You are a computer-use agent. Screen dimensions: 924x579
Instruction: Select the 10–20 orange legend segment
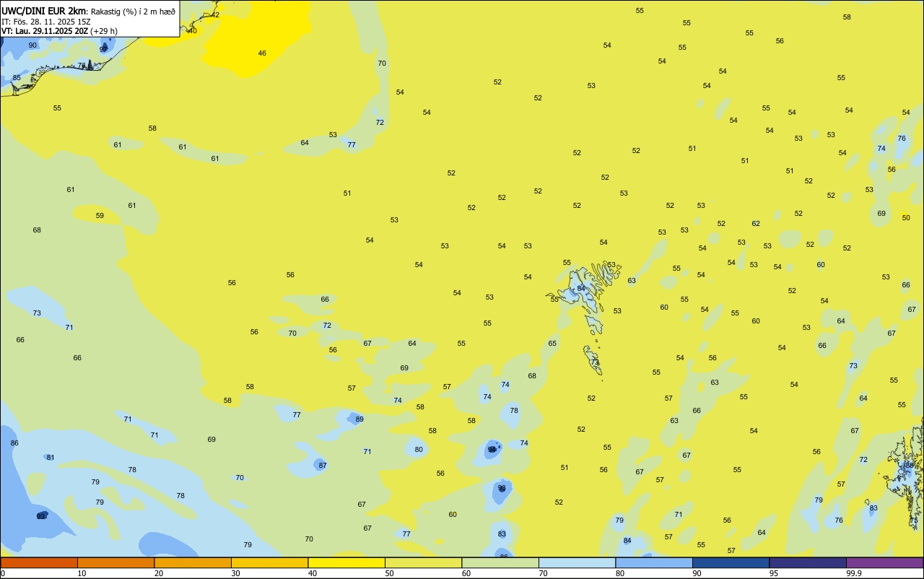[115, 562]
